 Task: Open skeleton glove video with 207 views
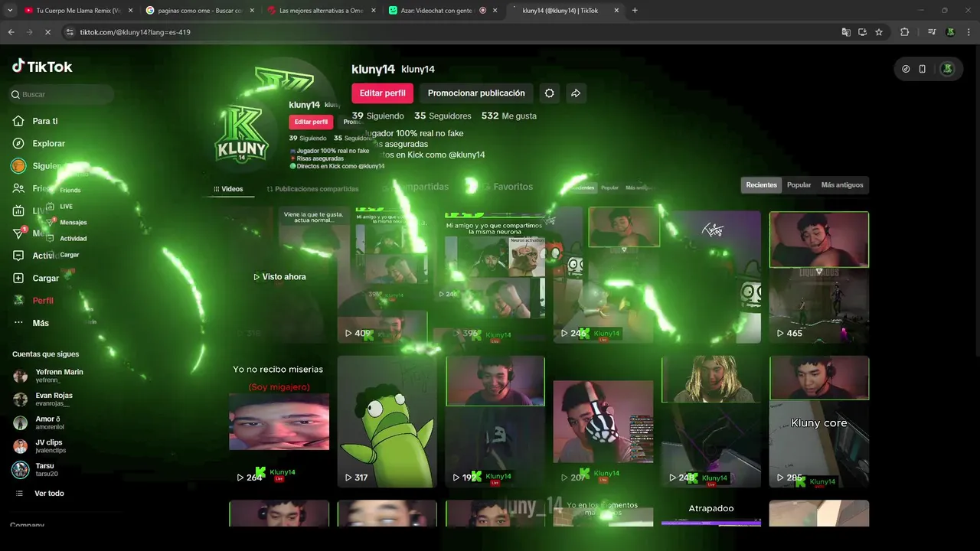pyautogui.click(x=603, y=422)
